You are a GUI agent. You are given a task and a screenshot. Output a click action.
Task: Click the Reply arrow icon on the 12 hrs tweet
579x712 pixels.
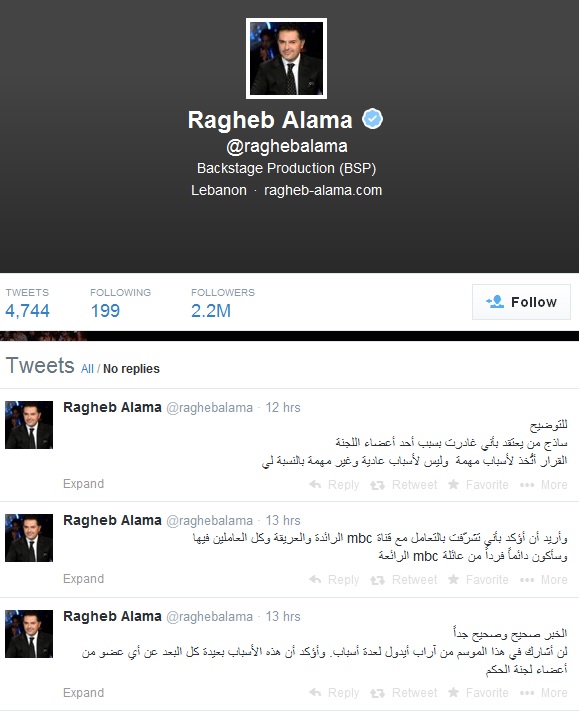click(x=315, y=485)
